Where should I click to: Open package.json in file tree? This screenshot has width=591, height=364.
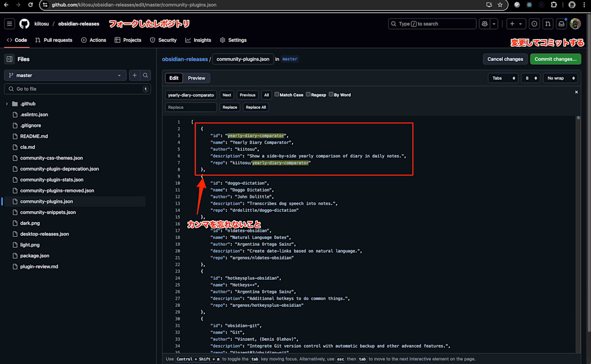[35, 256]
